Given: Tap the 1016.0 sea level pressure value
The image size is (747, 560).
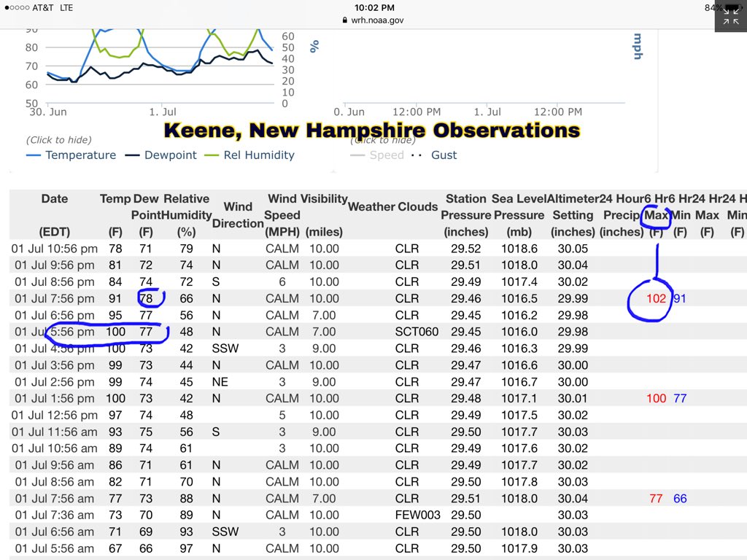Looking at the screenshot, I should [519, 332].
